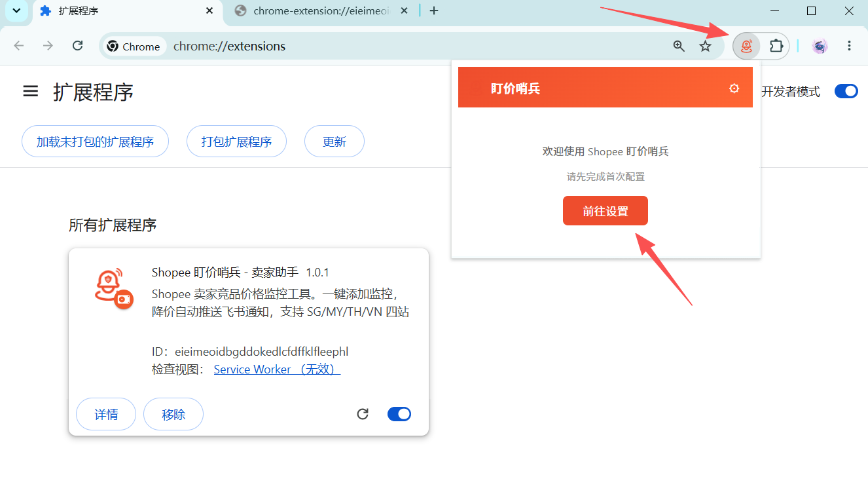Click 加载未打包的扩展程序 button
The width and height of the screenshot is (868, 492).
[x=95, y=142]
